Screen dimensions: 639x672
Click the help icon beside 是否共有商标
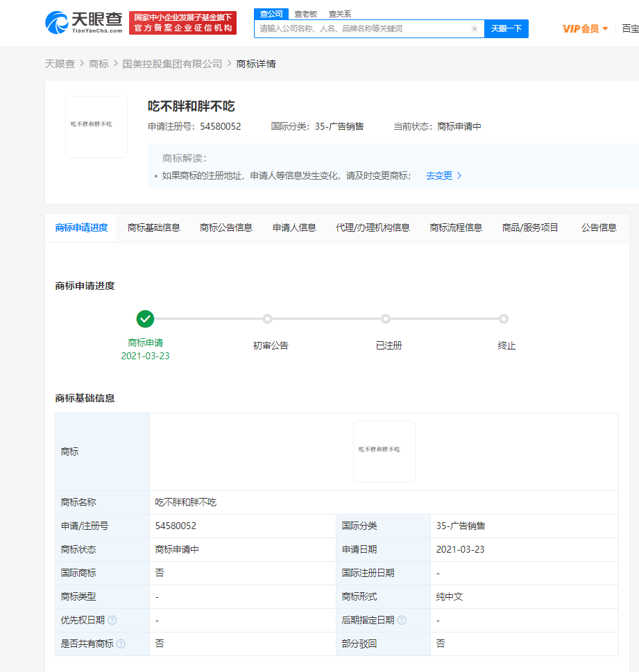tap(121, 644)
